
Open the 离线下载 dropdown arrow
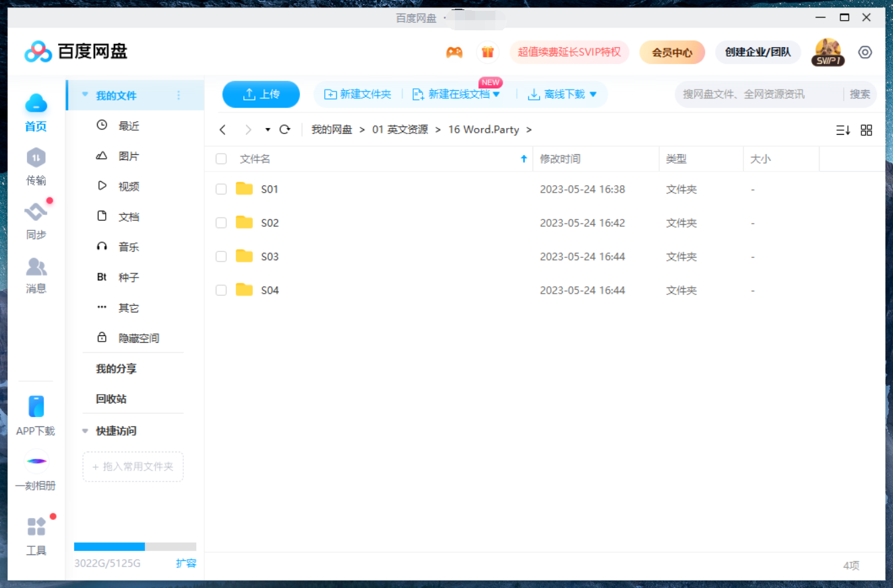pyautogui.click(x=594, y=94)
